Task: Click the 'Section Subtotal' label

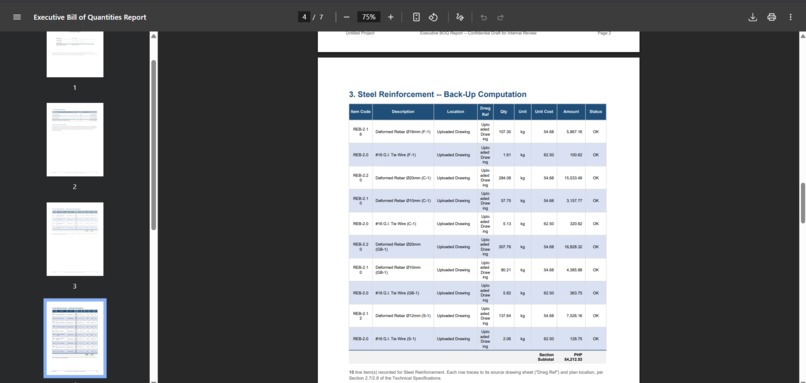Action: click(546, 357)
